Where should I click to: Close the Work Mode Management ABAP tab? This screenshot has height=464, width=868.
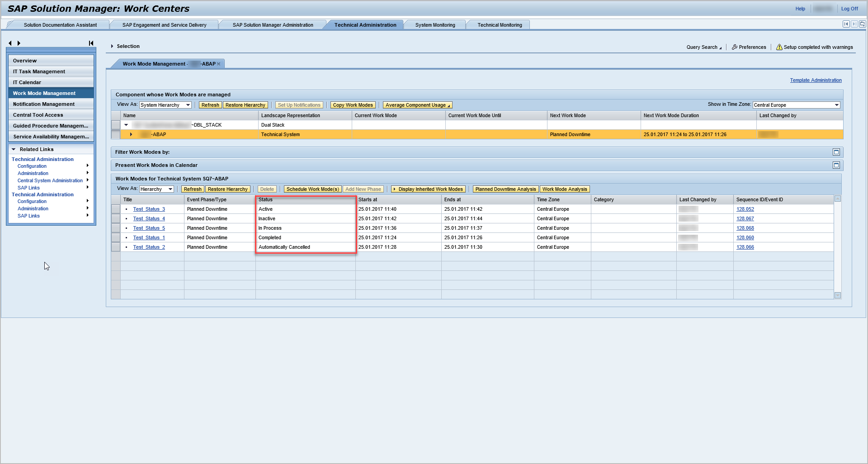click(x=219, y=64)
